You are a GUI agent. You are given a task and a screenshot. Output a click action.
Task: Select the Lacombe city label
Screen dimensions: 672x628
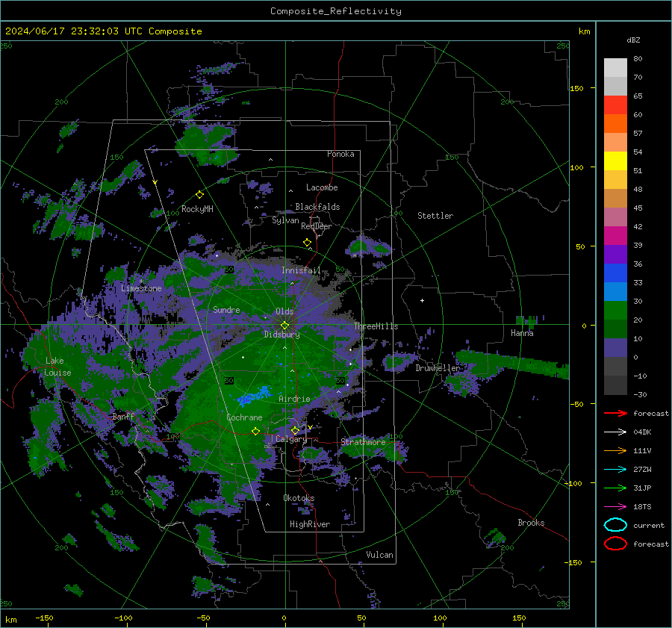click(x=322, y=187)
